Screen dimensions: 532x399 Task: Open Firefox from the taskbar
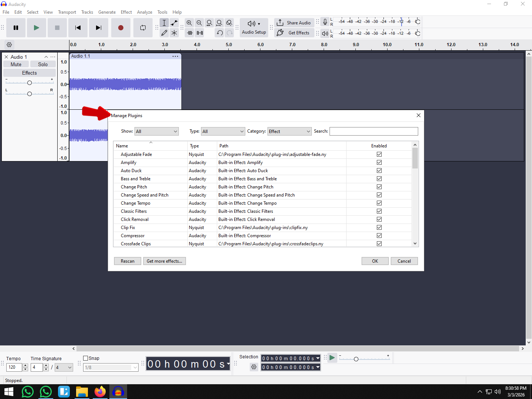click(100, 392)
